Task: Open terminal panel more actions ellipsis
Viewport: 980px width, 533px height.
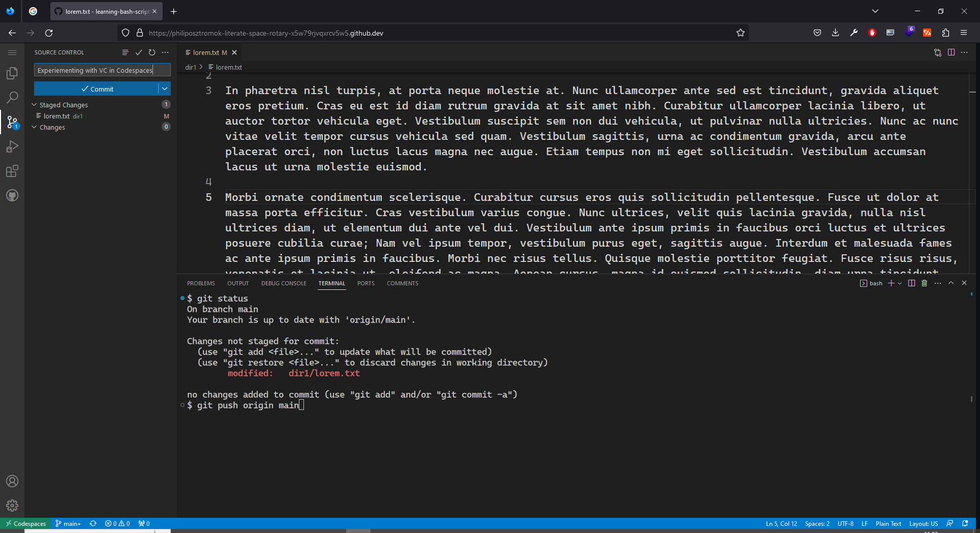Action: (938, 283)
